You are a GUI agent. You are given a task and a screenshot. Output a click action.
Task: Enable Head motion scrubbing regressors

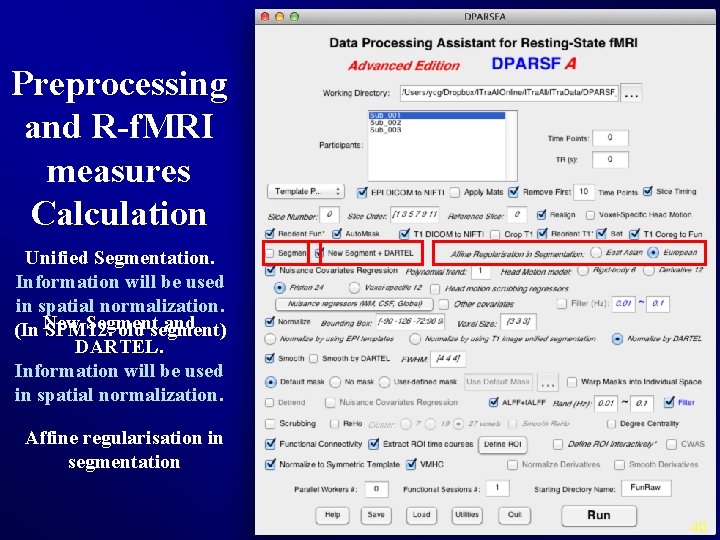tap(435, 289)
